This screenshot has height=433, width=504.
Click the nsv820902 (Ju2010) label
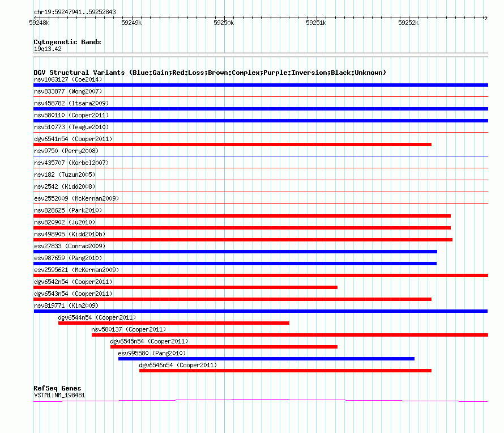click(65, 222)
